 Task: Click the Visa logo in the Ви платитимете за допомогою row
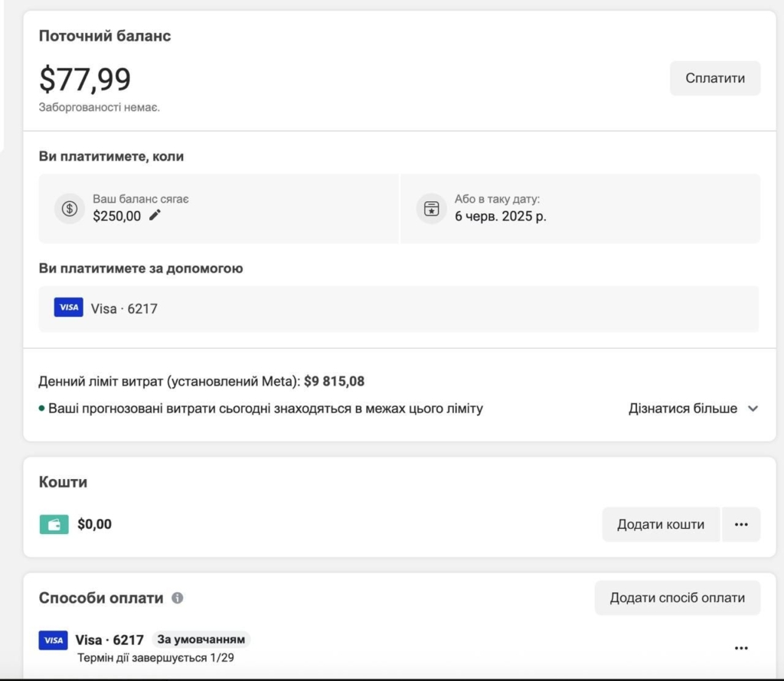pyautogui.click(x=69, y=308)
